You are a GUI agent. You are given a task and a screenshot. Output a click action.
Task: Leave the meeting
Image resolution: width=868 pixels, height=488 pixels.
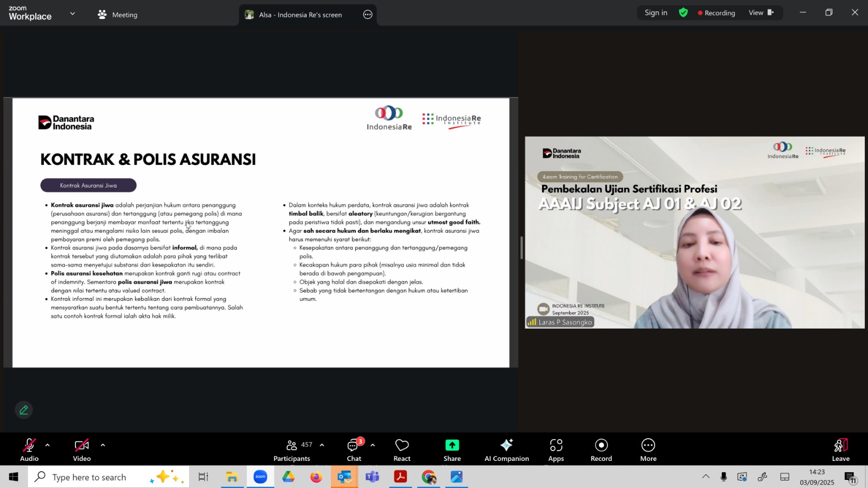pos(840,450)
